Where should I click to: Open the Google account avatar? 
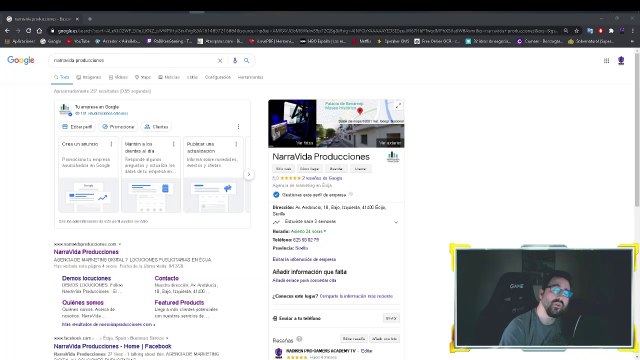[621, 60]
